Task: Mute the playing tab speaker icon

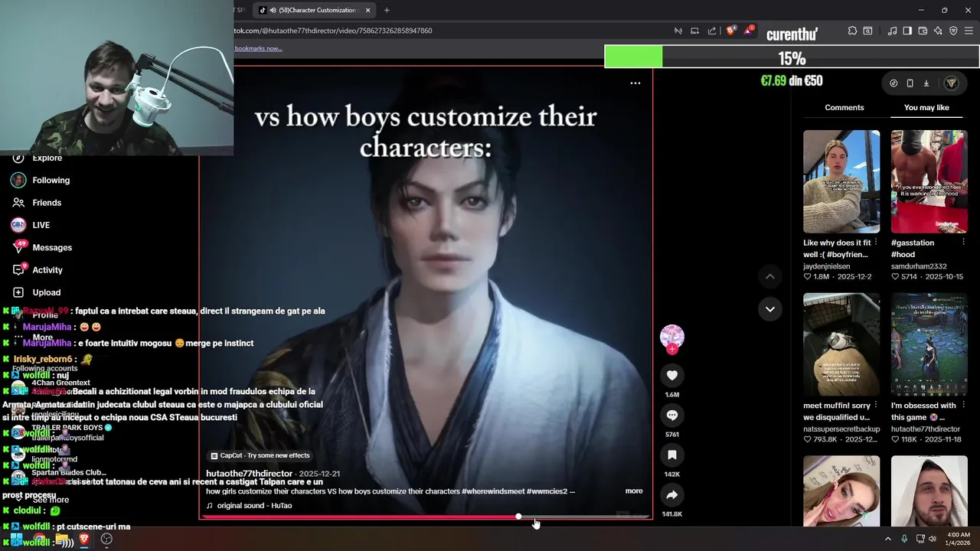Action: pos(273,10)
